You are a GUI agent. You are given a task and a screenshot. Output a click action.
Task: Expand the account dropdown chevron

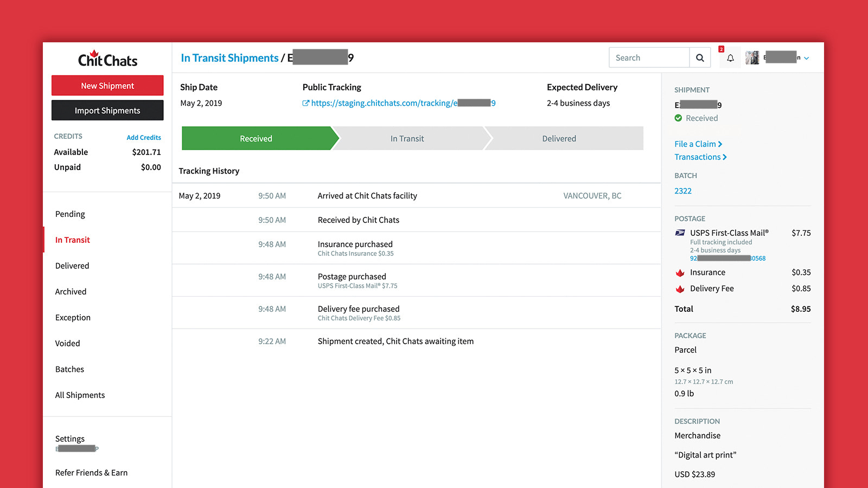(807, 58)
